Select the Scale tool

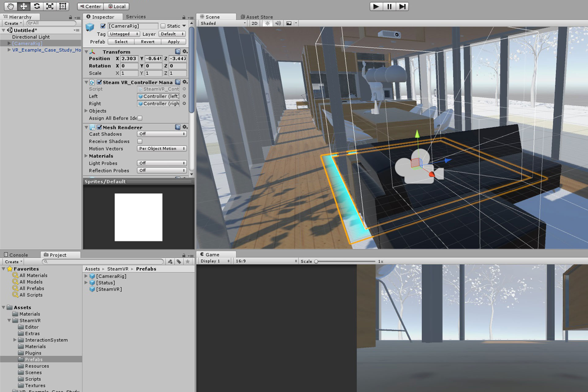pos(50,6)
